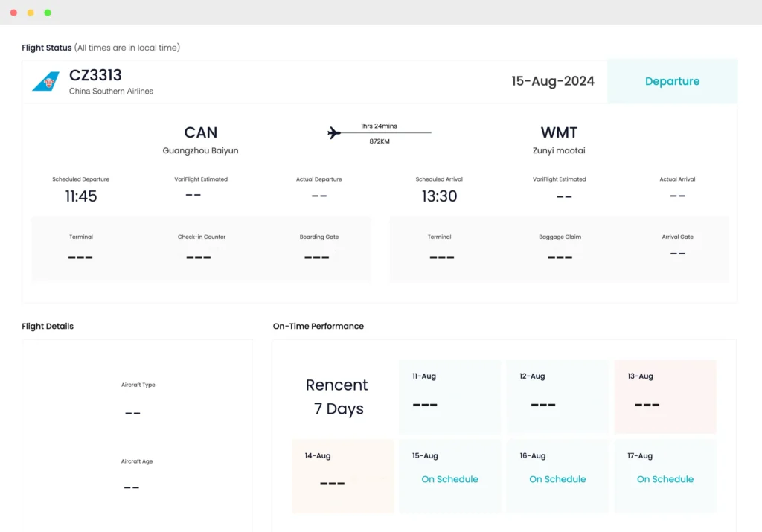Click the Scheduled Arrival label
The image size is (762, 532).
439,179
